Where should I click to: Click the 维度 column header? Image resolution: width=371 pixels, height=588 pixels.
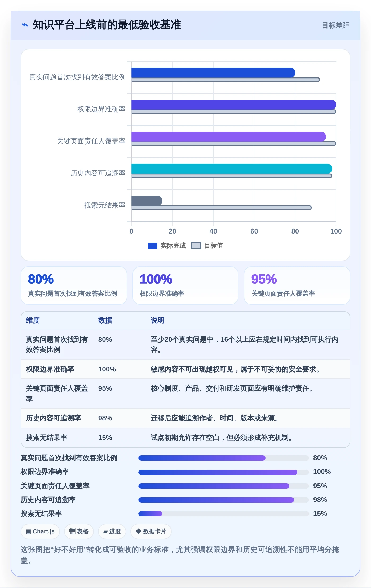point(33,321)
